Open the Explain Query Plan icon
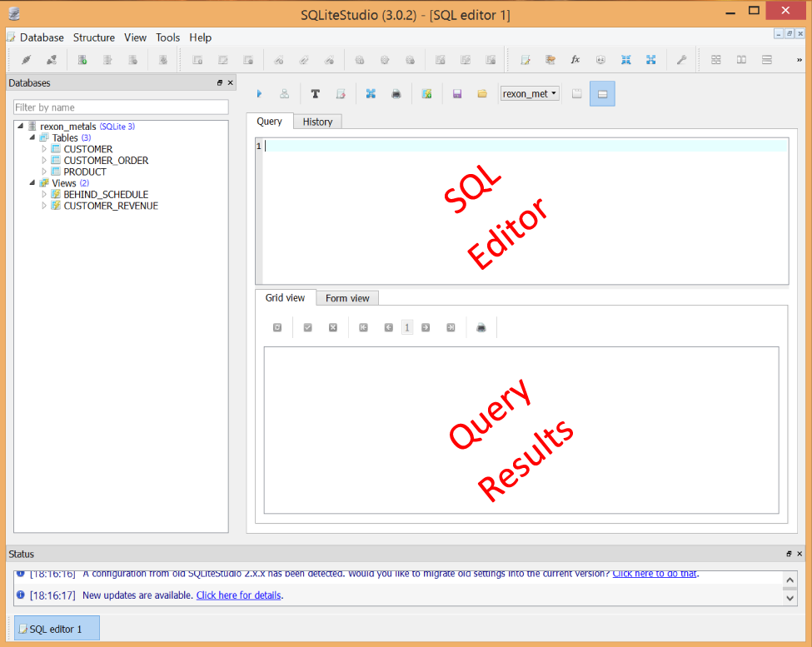This screenshot has width=812, height=647. pyautogui.click(x=284, y=93)
